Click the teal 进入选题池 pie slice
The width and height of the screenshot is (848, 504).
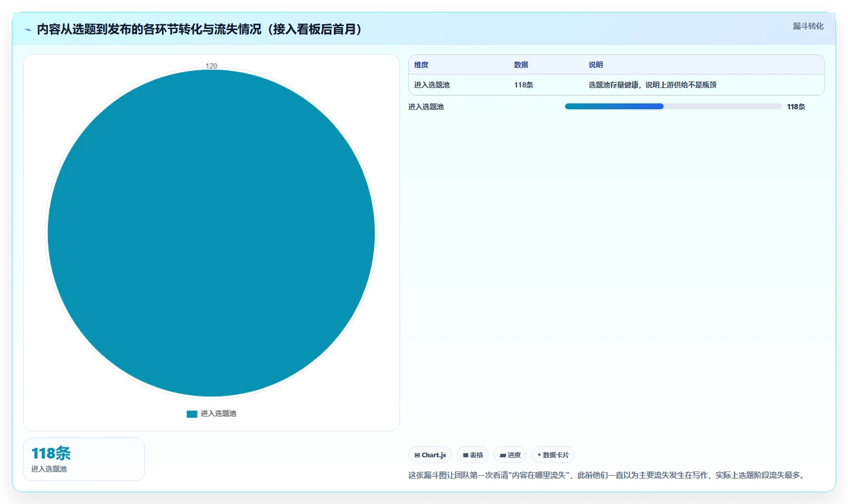click(211, 233)
